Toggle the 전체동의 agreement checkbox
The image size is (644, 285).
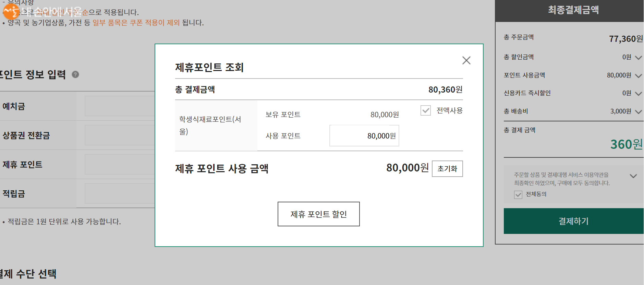coord(518,194)
